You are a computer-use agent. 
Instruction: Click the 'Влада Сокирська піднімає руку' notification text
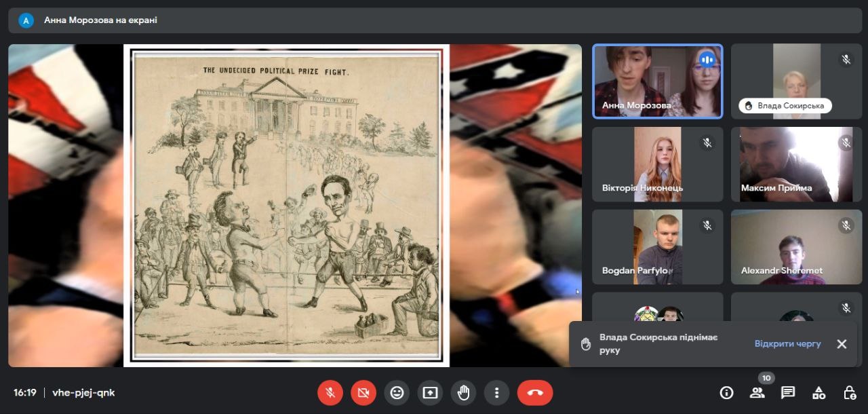(658, 343)
